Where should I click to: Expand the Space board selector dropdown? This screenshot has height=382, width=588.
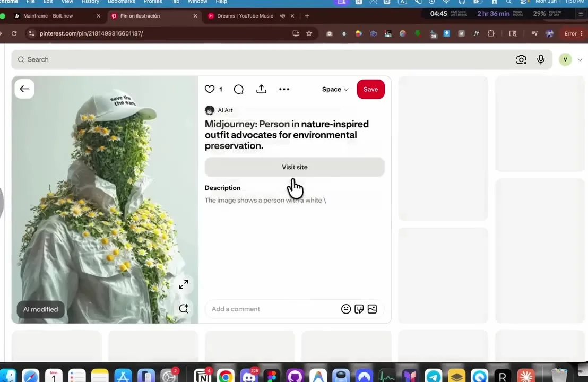pyautogui.click(x=335, y=89)
